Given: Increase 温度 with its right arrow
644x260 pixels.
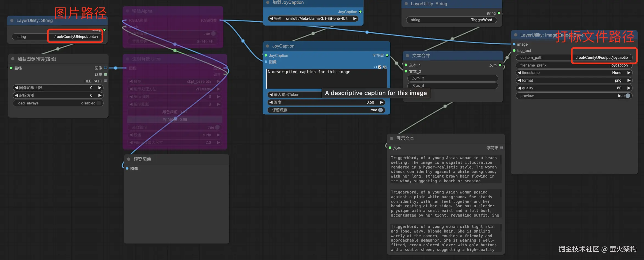Looking at the screenshot, I should click(381, 102).
